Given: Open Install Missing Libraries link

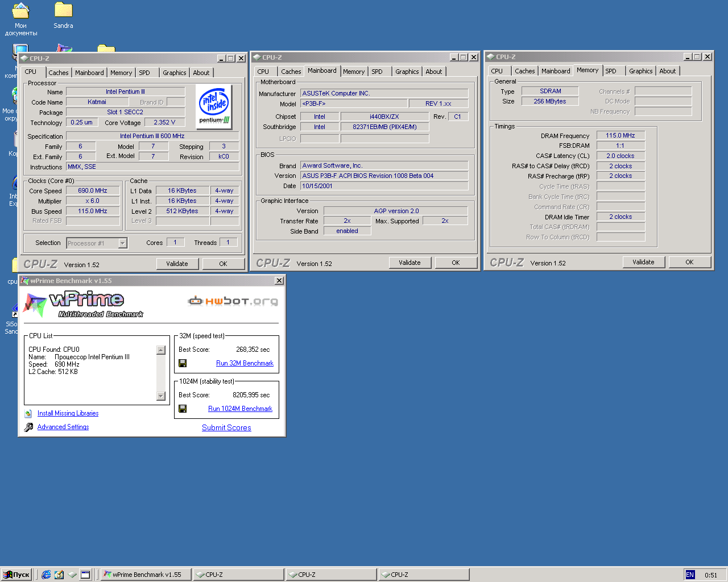Looking at the screenshot, I should tap(68, 414).
